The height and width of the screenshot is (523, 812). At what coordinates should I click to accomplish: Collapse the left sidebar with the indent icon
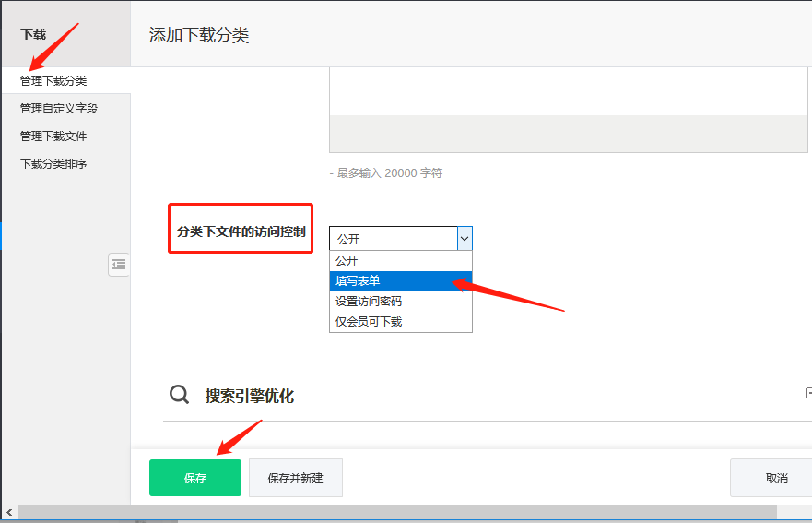point(119,264)
